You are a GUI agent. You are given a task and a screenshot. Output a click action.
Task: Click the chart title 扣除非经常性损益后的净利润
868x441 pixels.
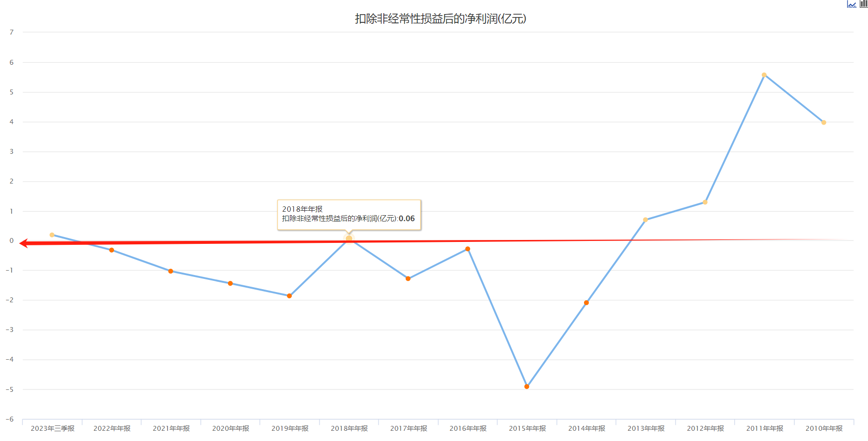440,19
